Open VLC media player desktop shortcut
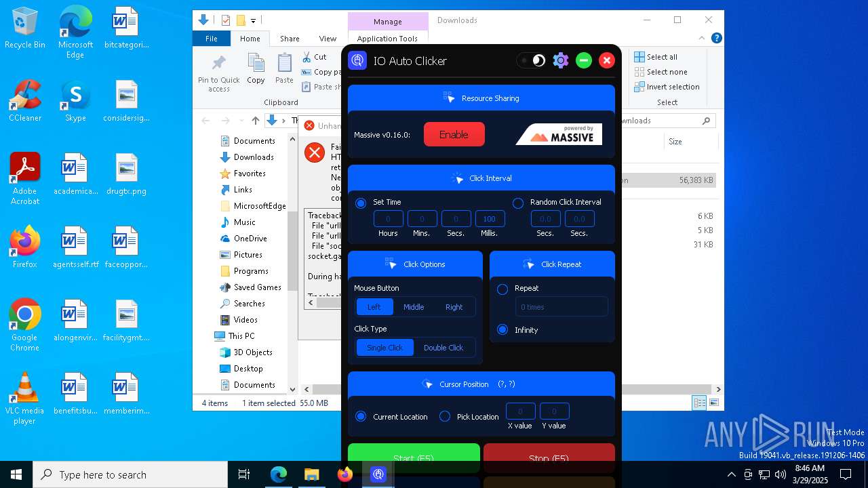Viewport: 868px width, 488px height. [x=25, y=399]
